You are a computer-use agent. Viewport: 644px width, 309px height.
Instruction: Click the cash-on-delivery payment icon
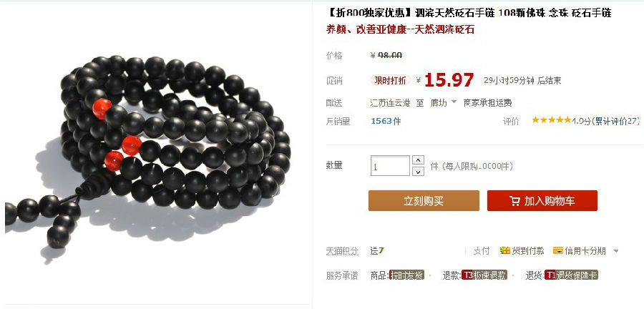pyautogui.click(x=504, y=250)
